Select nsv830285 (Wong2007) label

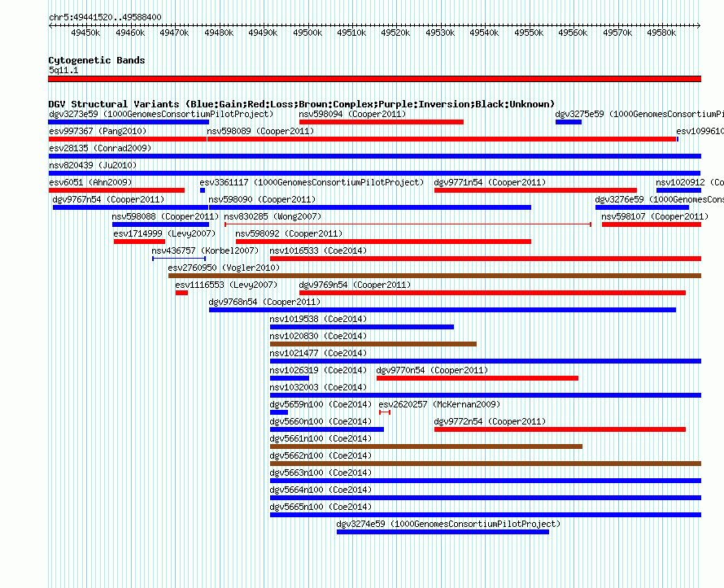(273, 216)
